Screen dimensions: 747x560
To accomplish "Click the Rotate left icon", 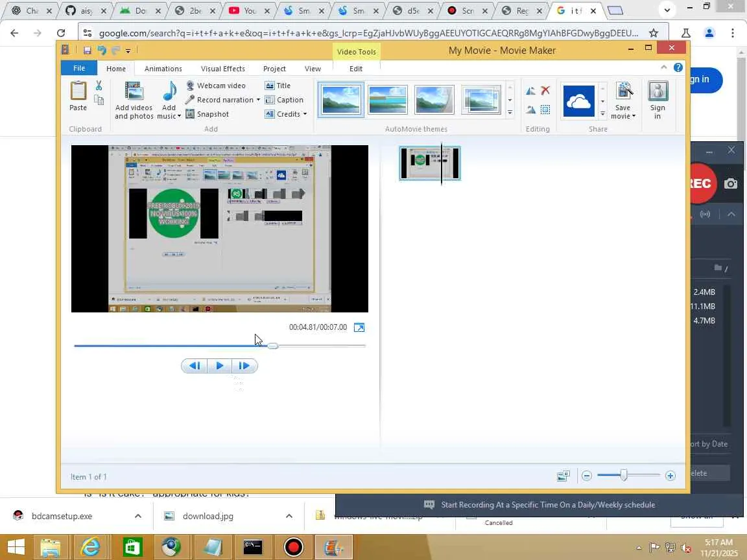I will (530, 91).
